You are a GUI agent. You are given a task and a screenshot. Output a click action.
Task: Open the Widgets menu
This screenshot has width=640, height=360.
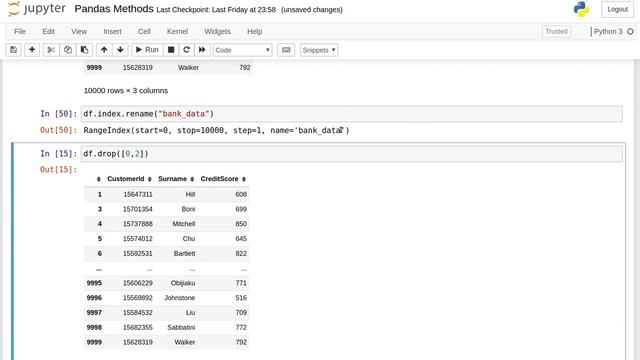pyautogui.click(x=217, y=31)
